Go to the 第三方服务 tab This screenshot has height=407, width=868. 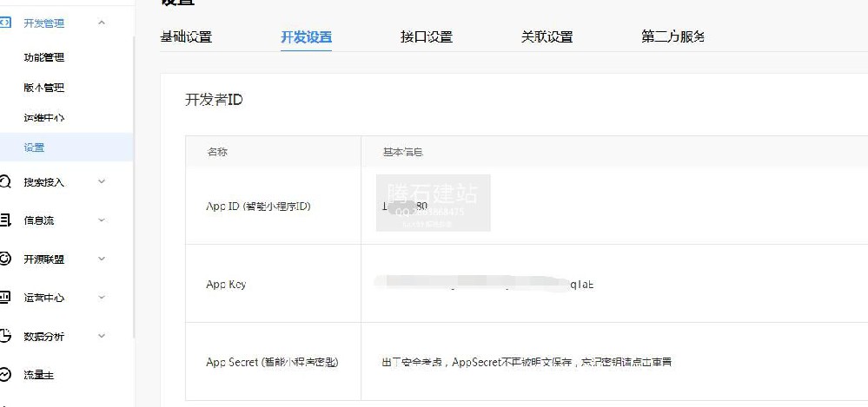673,37
